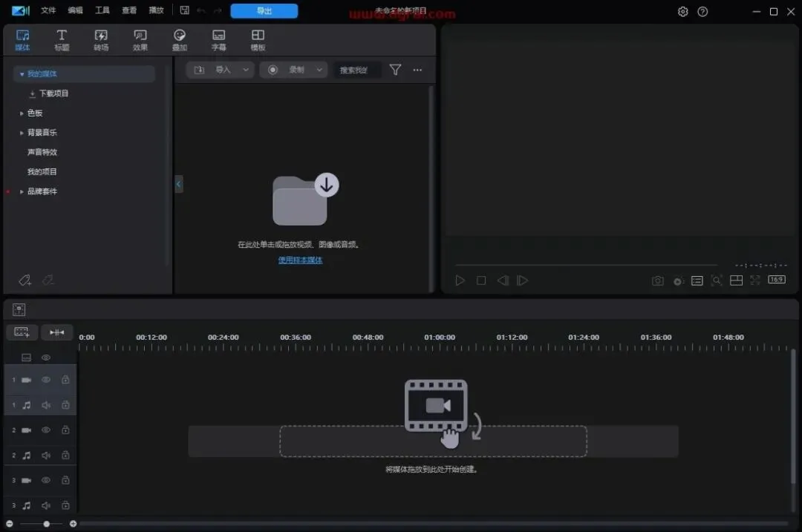Enter fullscreen preview via the expand arrows icon
The height and width of the screenshot is (532, 802).
click(755, 280)
